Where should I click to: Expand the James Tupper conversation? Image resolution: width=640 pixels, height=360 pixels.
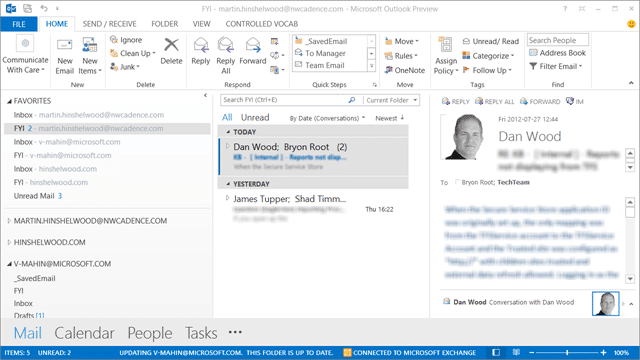click(228, 198)
